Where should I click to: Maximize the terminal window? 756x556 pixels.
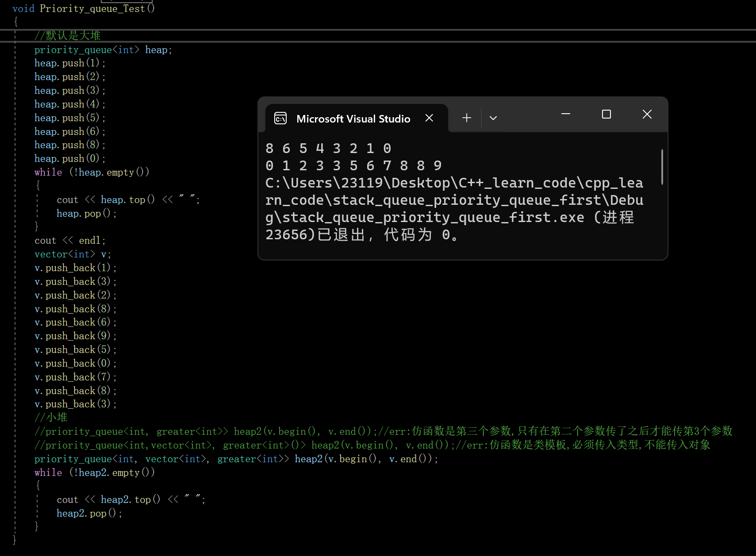point(606,114)
